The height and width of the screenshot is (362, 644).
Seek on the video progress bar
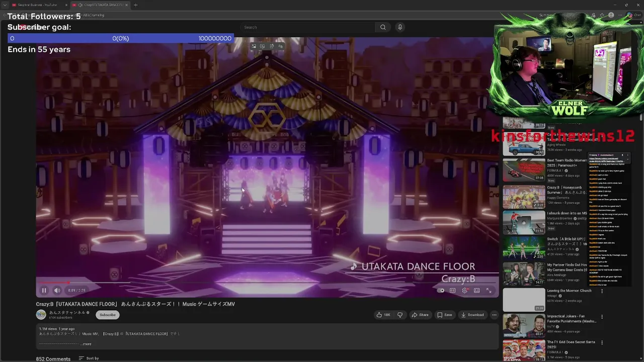click(x=267, y=283)
